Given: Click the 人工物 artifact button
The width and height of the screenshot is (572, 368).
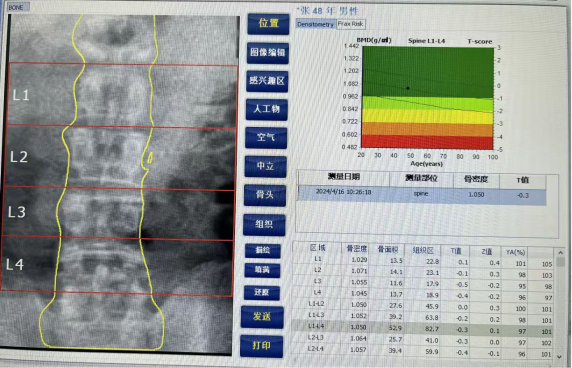Looking at the screenshot, I should tap(266, 109).
